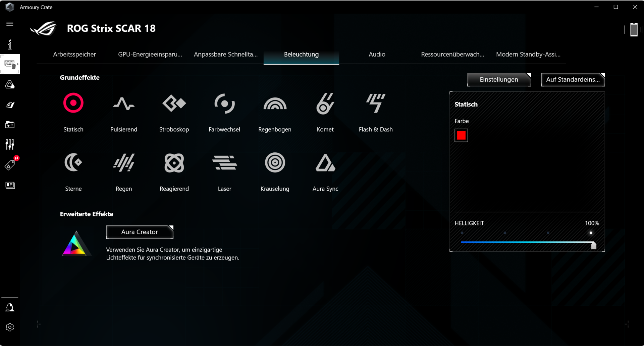Set brightness to the first dot level
Screen dimensions: 644x346
pos(462,233)
